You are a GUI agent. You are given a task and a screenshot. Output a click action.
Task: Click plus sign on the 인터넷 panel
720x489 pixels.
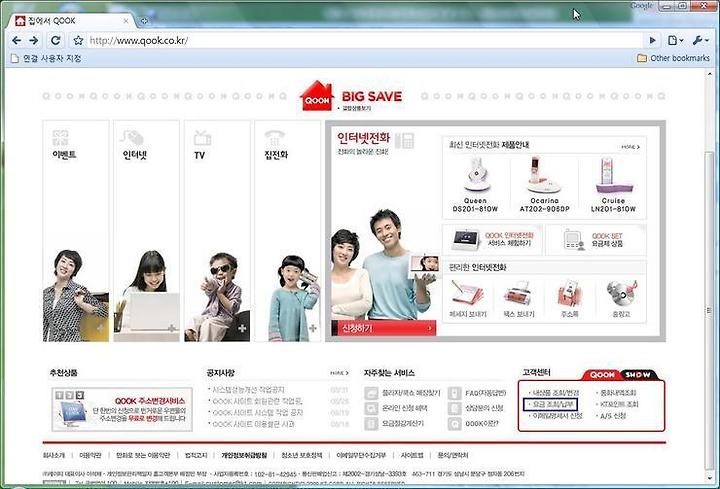(172, 328)
